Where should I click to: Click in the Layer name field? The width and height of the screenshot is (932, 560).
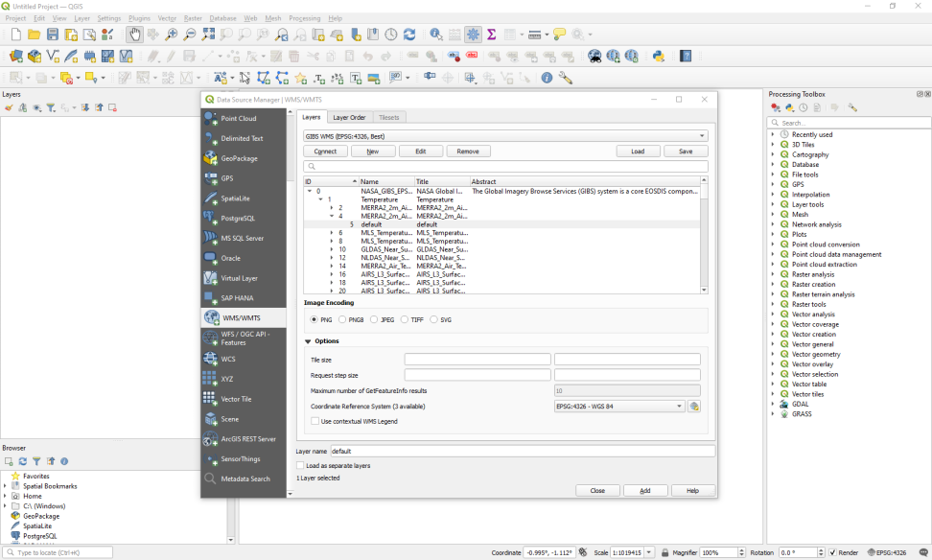click(522, 452)
